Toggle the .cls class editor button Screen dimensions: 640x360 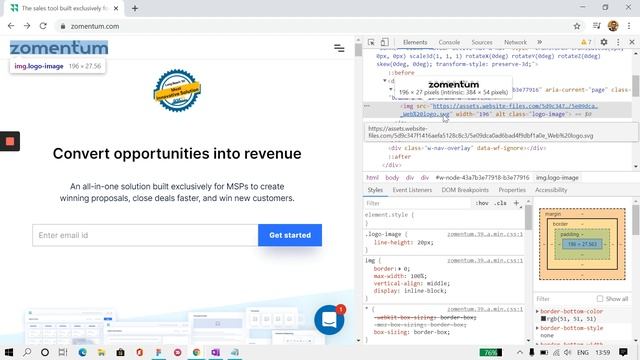tap(500, 203)
